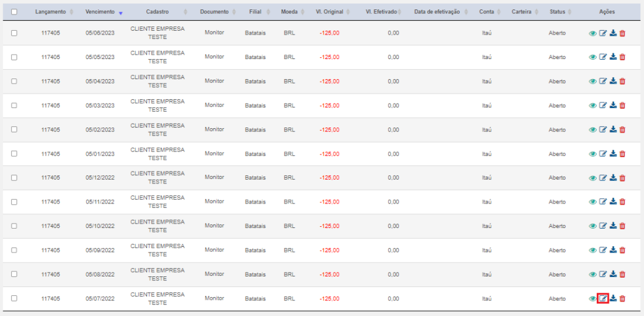Download the entry due 05/07/2022
Screen dimensions: 644x316
(613, 299)
